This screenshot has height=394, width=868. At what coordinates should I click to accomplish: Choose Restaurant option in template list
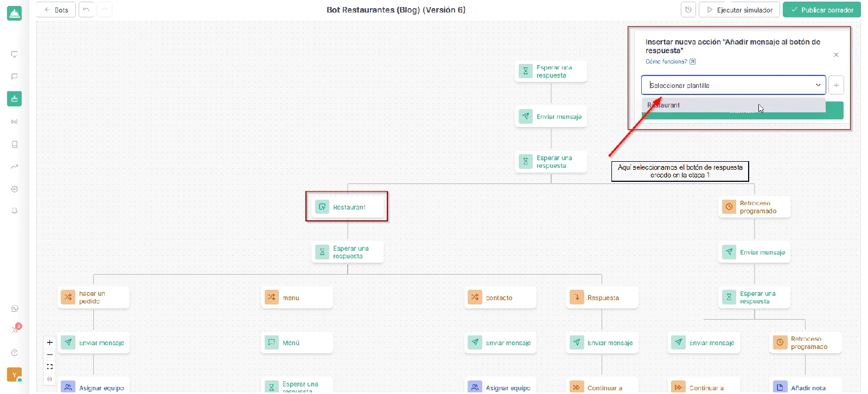point(733,105)
